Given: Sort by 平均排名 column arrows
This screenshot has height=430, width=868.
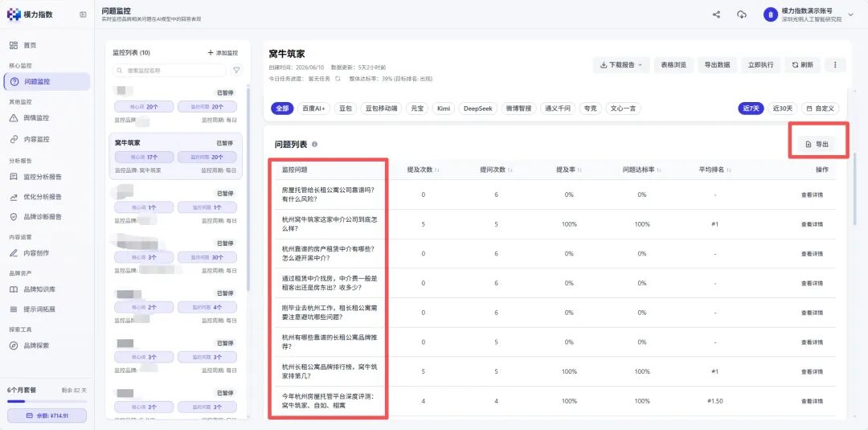Looking at the screenshot, I should click(x=729, y=170).
